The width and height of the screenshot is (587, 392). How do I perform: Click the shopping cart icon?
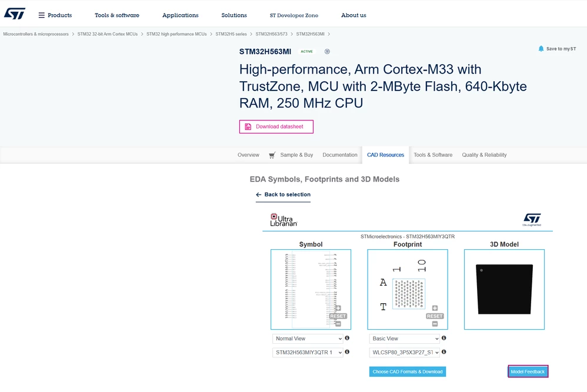click(272, 155)
